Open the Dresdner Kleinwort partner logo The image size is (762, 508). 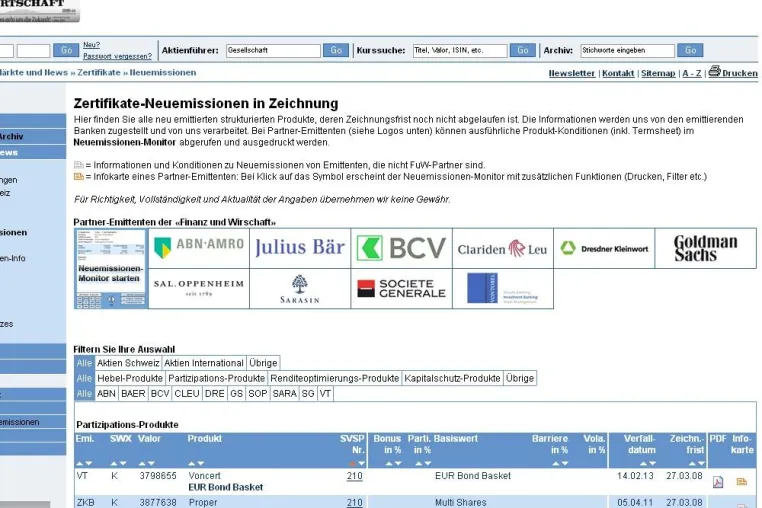pos(604,248)
